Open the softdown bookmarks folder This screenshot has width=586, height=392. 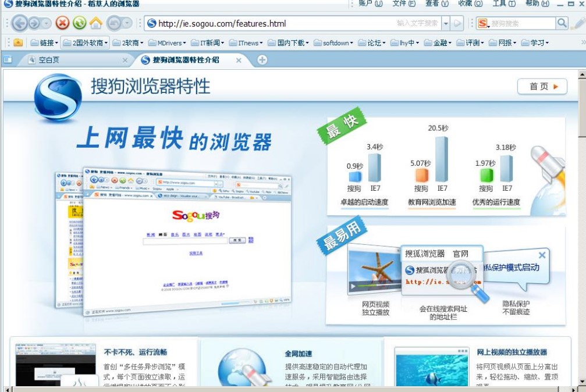click(333, 43)
